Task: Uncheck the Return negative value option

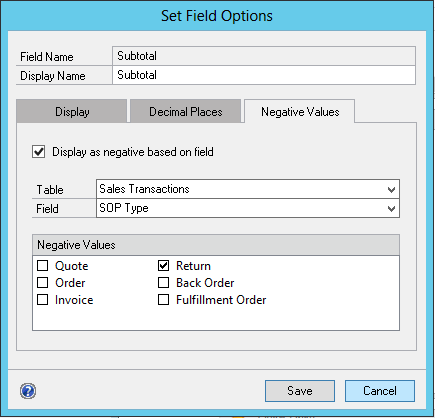Action: coord(163,266)
